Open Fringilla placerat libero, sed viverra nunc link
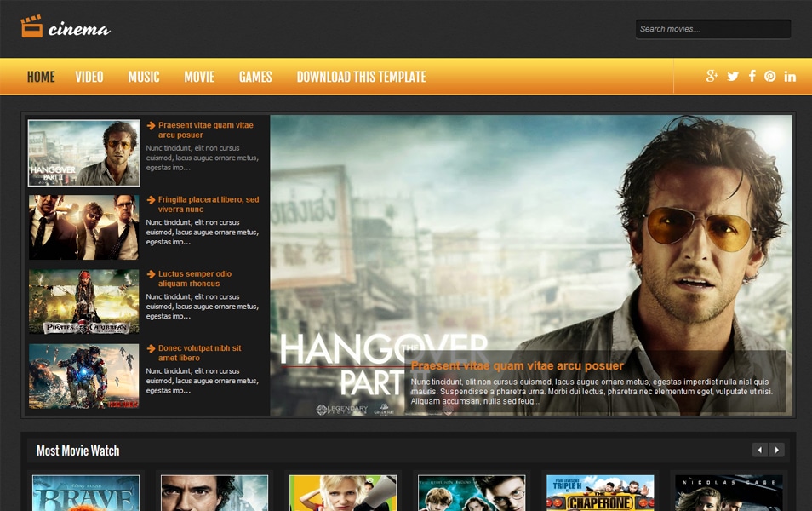This screenshot has height=511, width=812. 209,204
